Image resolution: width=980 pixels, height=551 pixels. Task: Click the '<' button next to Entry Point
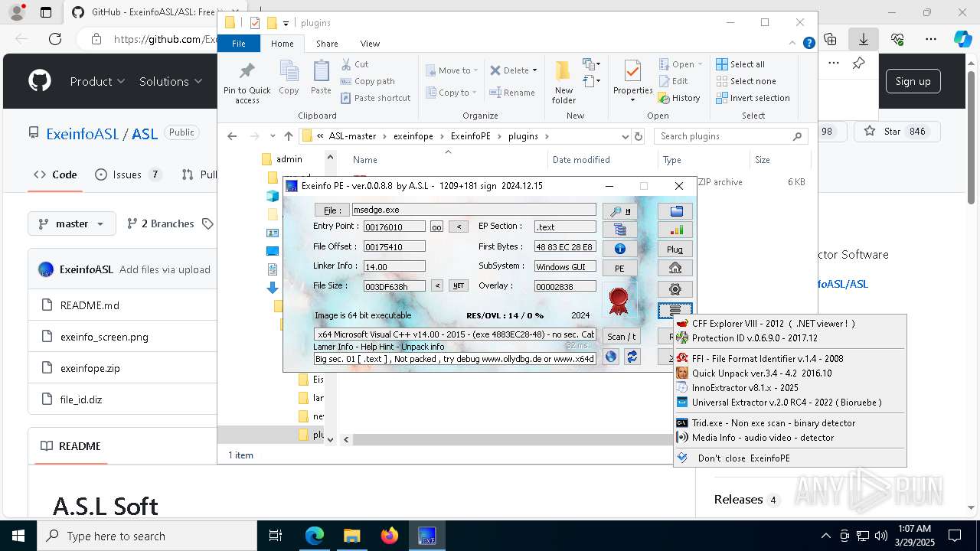click(458, 227)
